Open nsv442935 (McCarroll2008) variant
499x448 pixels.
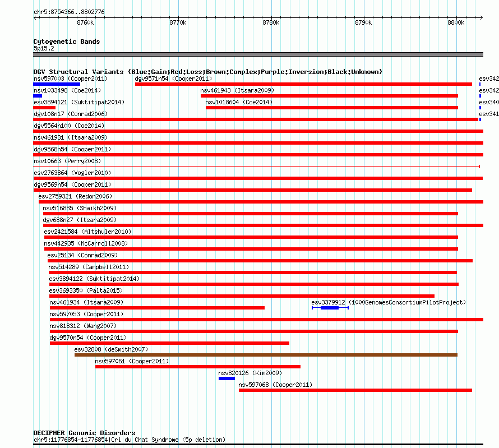86,243
